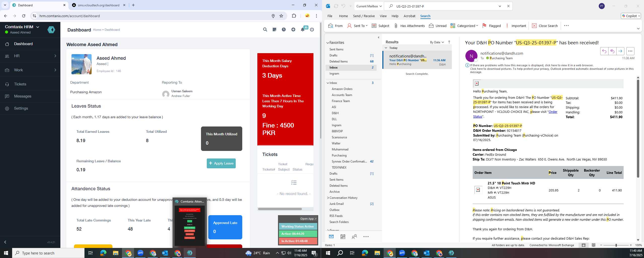Collapse the Today group in results

(386, 48)
